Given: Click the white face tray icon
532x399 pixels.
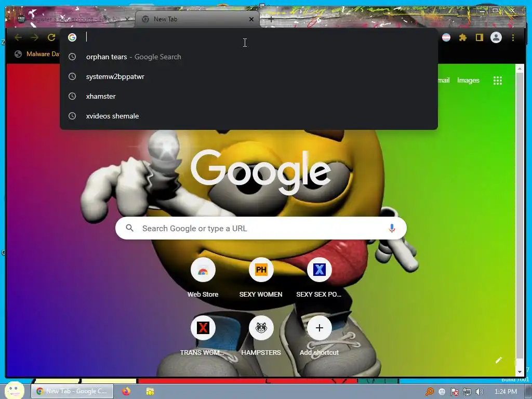Looking at the screenshot, I should 442,392.
